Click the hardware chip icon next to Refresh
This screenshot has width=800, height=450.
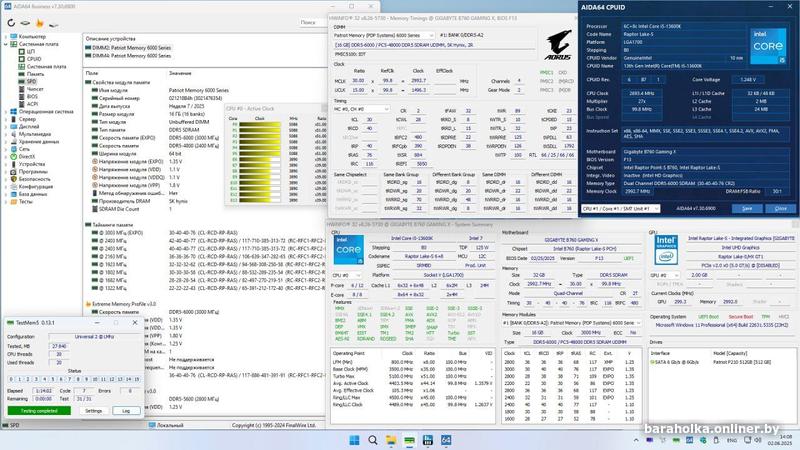pos(25,23)
